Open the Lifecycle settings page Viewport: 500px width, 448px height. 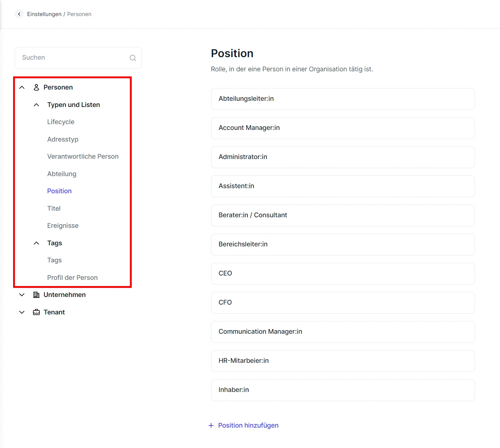(x=61, y=122)
